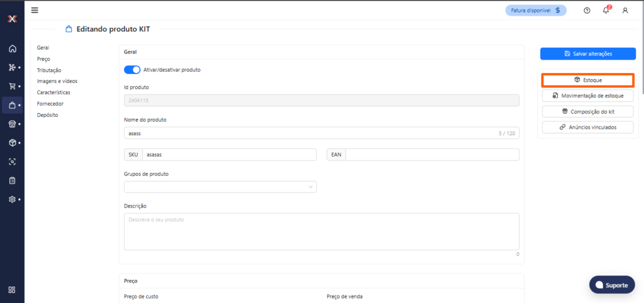This screenshot has width=644, height=303.
Task: Expand the Grupos de produto dropdown
Action: pyautogui.click(x=220, y=187)
